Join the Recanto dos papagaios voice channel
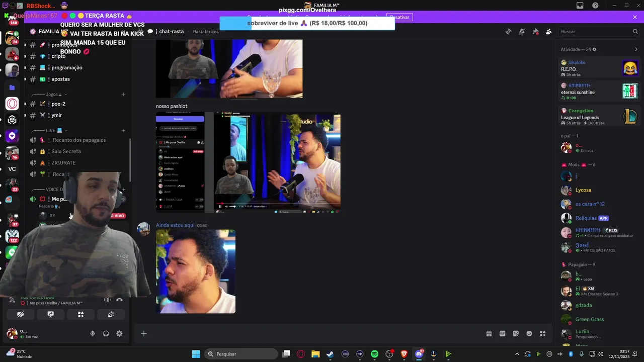 (78, 140)
